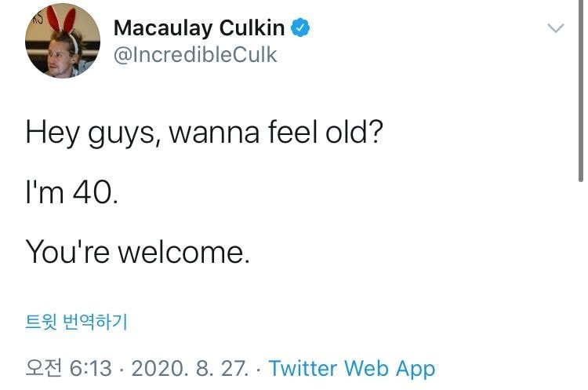Open the Twitter Web App source link
The height and width of the screenshot is (390, 588).
coord(352,368)
